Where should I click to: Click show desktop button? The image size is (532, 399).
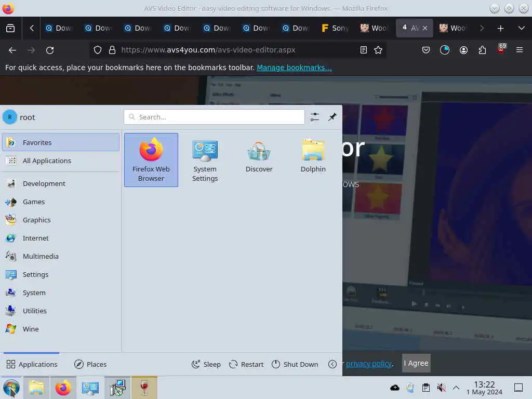pyautogui.click(x=518, y=388)
